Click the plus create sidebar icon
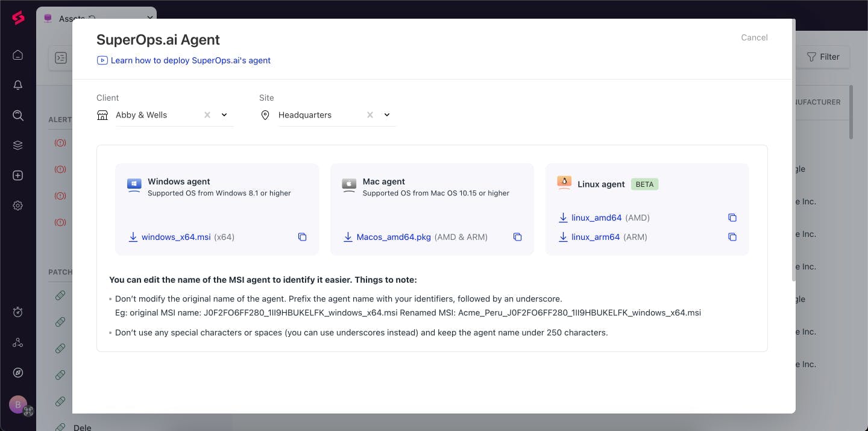Viewport: 868px width, 431px height. tap(18, 175)
